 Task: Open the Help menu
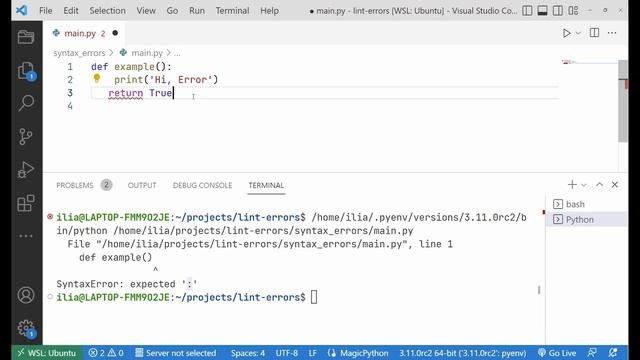click(269, 11)
